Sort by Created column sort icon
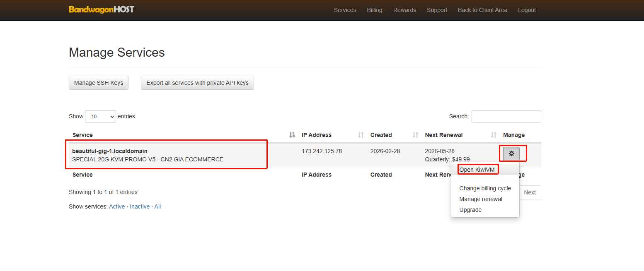Image resolution: width=644 pixels, height=271 pixels. click(415, 135)
